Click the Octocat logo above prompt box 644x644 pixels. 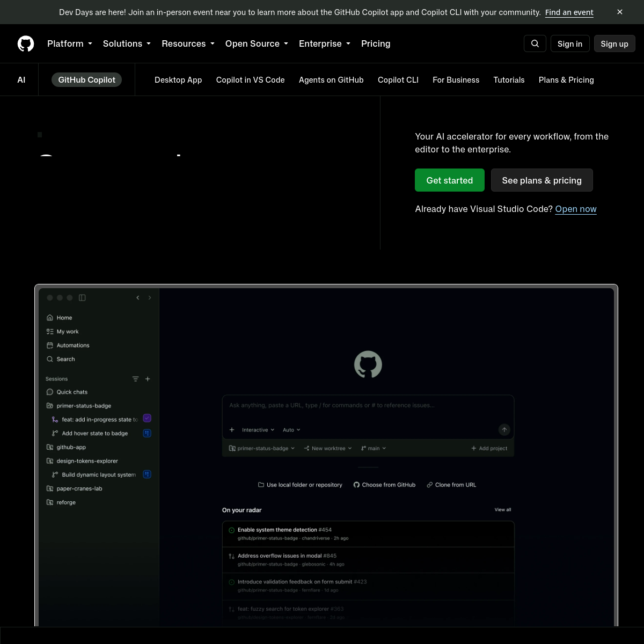tap(368, 364)
